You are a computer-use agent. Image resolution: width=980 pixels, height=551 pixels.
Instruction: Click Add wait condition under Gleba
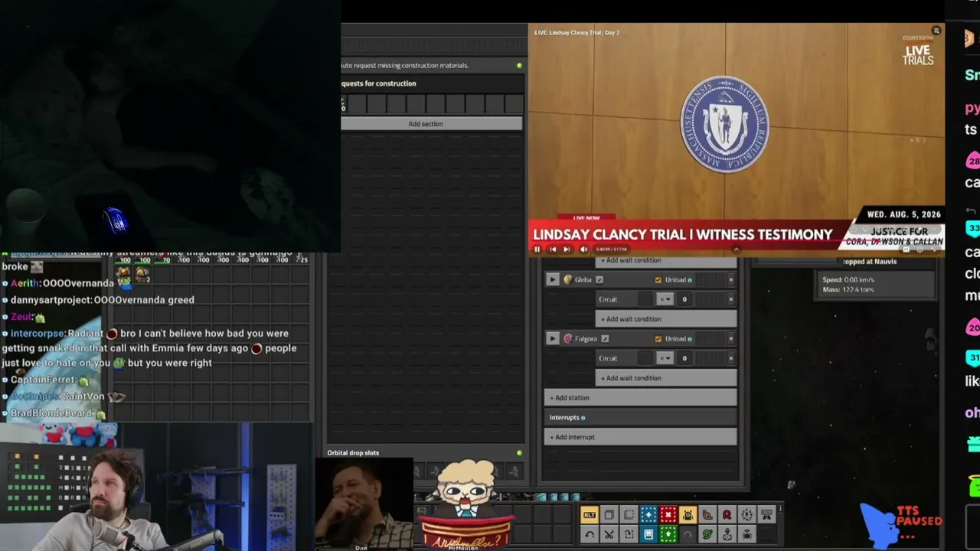[x=666, y=319]
